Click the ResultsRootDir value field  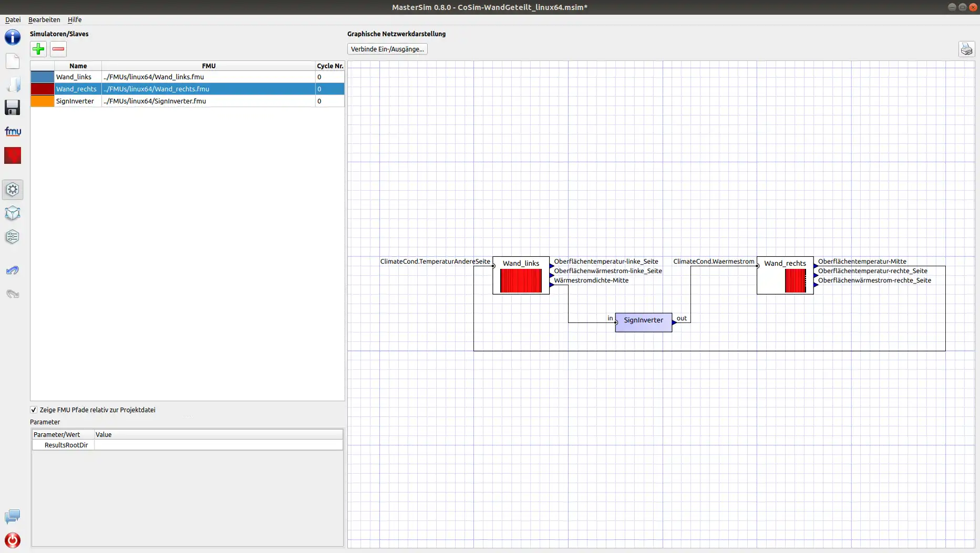(x=218, y=445)
